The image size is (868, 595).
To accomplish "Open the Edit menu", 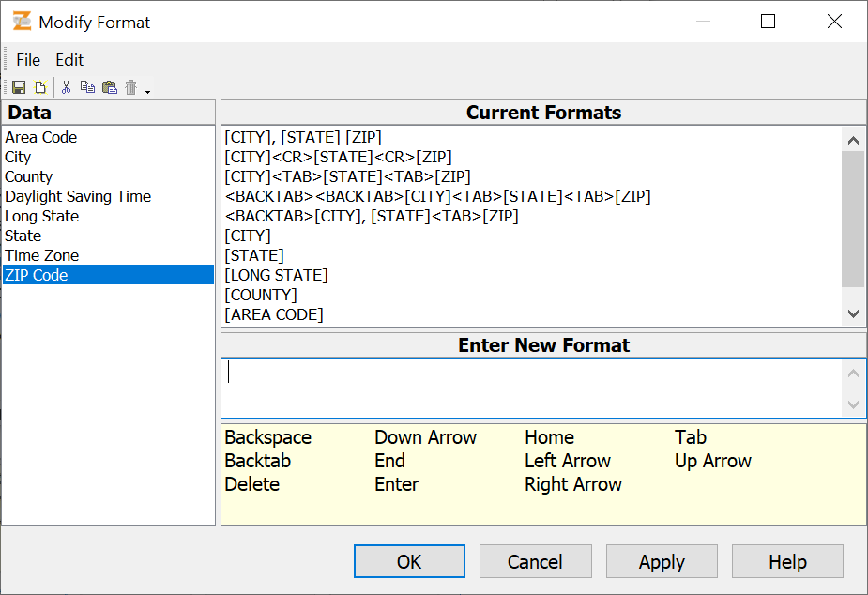I will tap(69, 59).
